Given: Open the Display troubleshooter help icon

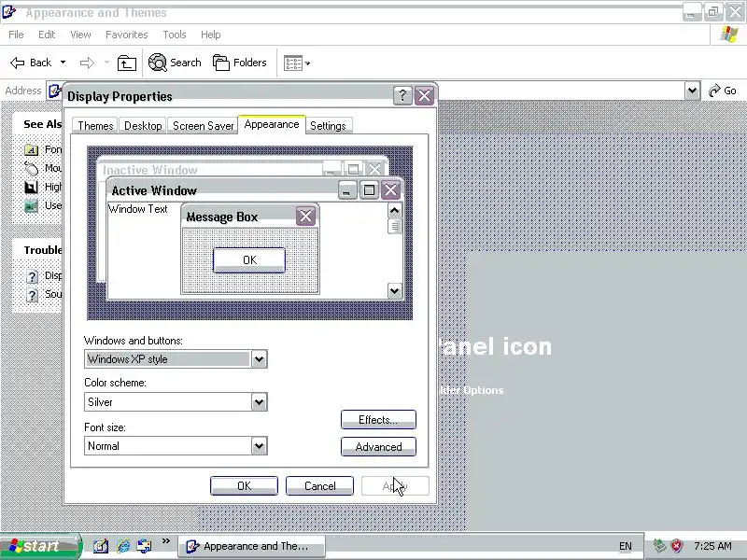Looking at the screenshot, I should [x=32, y=276].
